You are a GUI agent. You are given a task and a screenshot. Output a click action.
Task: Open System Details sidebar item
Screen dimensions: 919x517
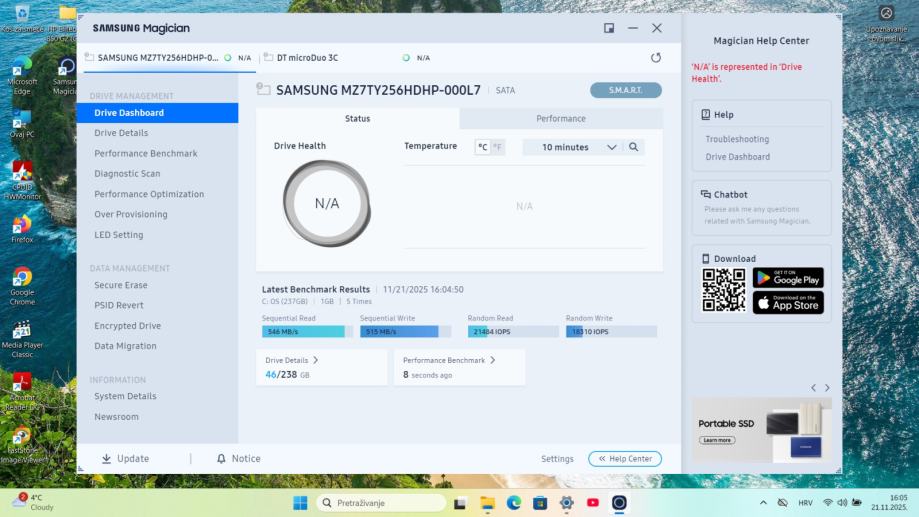tap(125, 396)
